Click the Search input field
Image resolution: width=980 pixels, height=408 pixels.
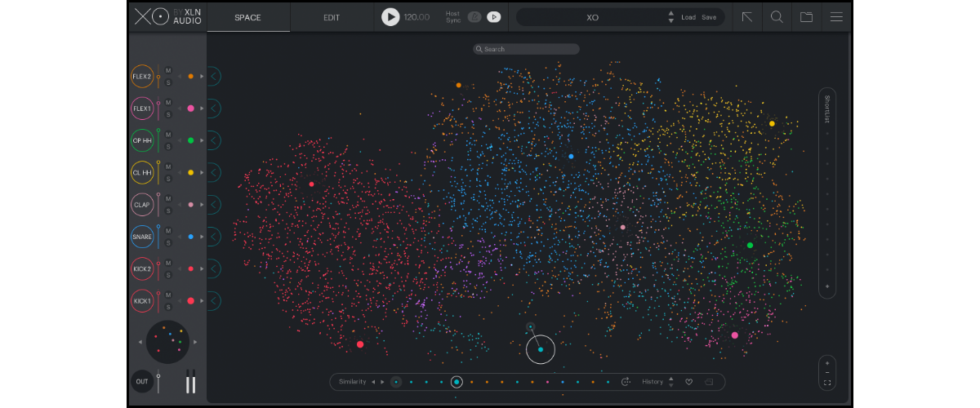coord(527,49)
